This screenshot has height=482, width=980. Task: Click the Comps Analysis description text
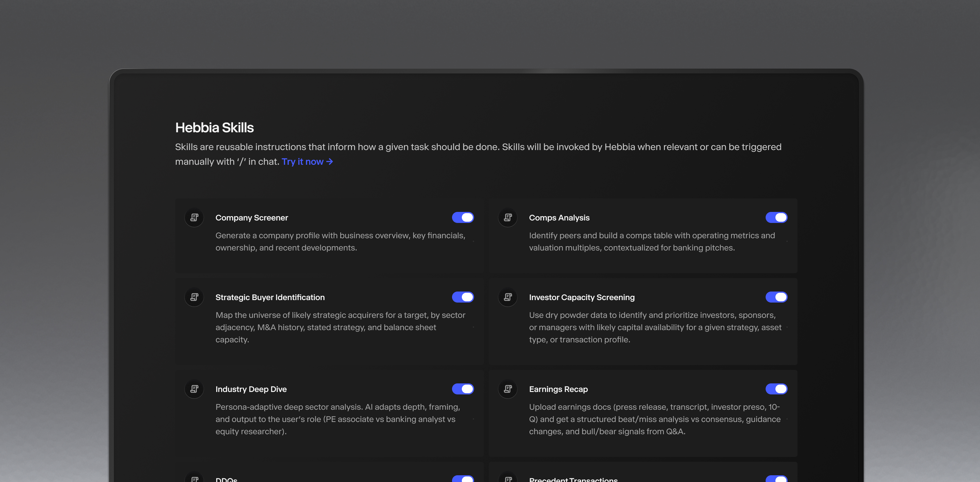(651, 242)
